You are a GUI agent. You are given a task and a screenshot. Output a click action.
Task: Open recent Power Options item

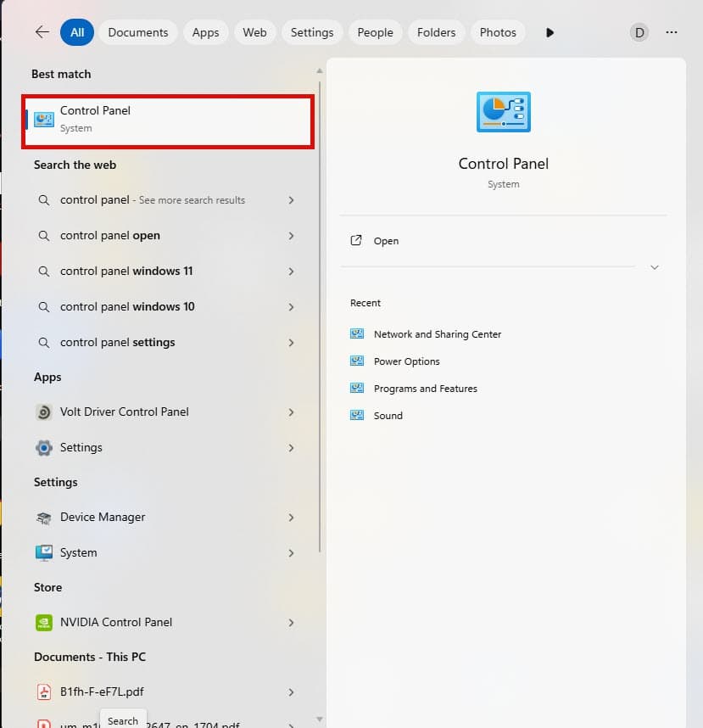[406, 361]
